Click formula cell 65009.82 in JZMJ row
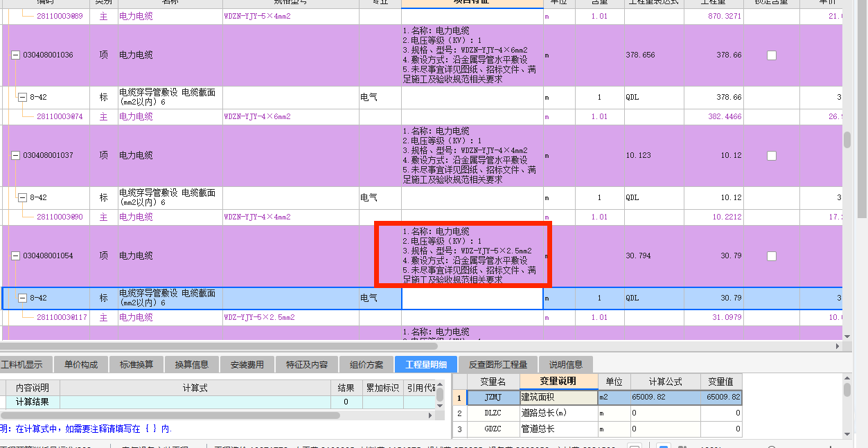 coord(666,397)
